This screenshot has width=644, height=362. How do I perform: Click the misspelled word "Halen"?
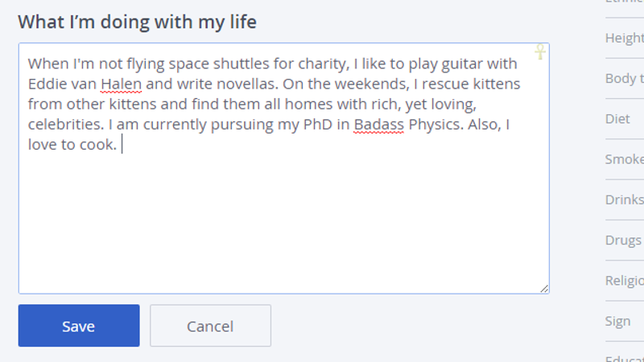(122, 84)
